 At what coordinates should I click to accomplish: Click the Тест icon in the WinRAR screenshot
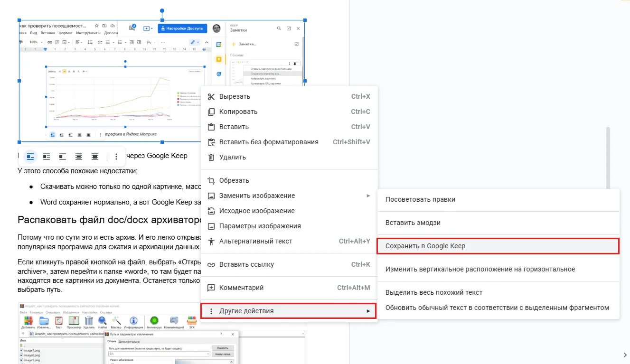(x=59, y=323)
